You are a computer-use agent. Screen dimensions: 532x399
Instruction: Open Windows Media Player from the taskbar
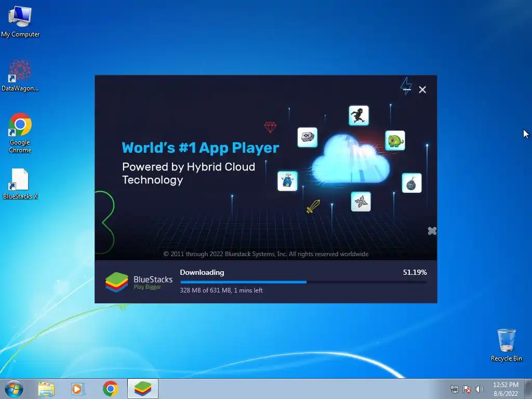pyautogui.click(x=78, y=389)
